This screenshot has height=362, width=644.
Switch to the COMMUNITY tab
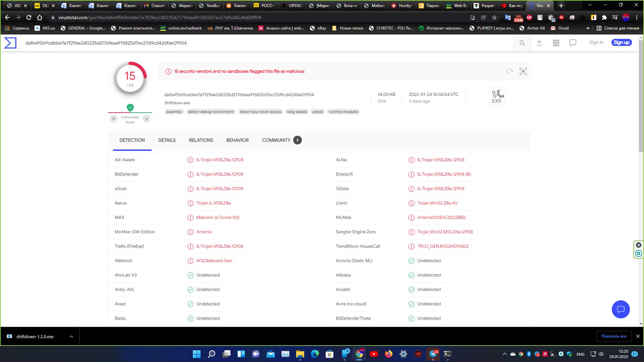coord(282,140)
